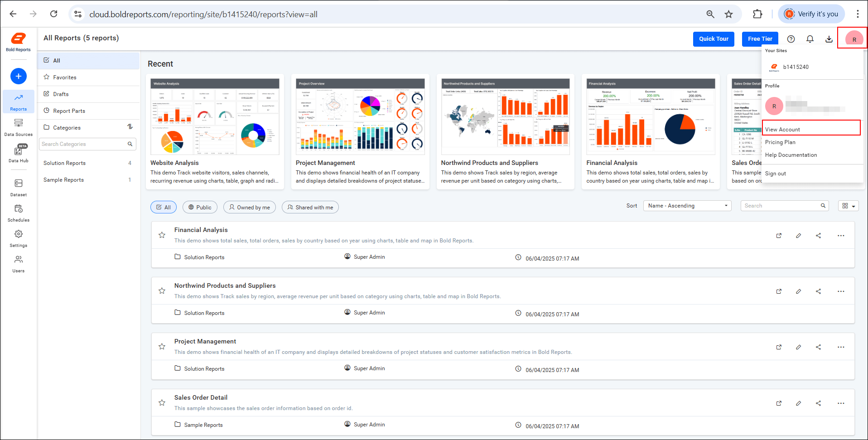The width and height of the screenshot is (868, 440).
Task: Open Help Documentation from profile menu
Action: point(791,155)
